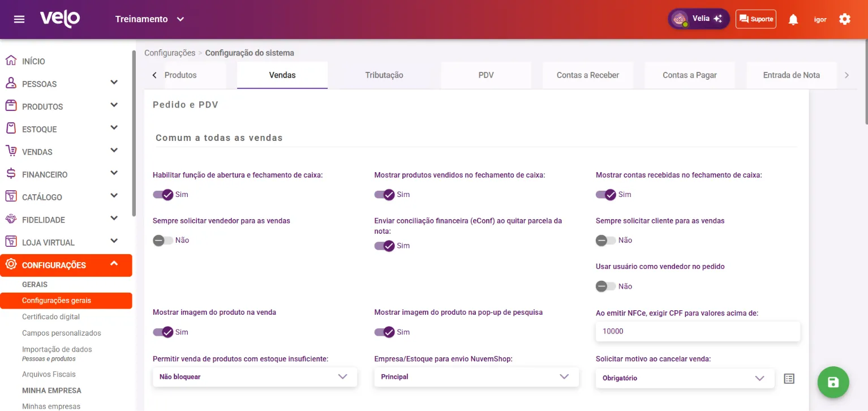Open the settings gear icon
The width and height of the screenshot is (868, 411).
point(845,19)
